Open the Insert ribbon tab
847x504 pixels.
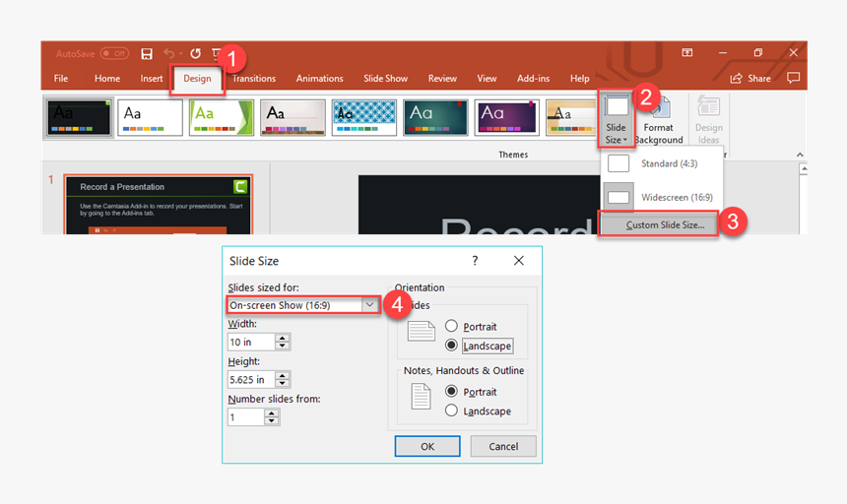coord(152,78)
